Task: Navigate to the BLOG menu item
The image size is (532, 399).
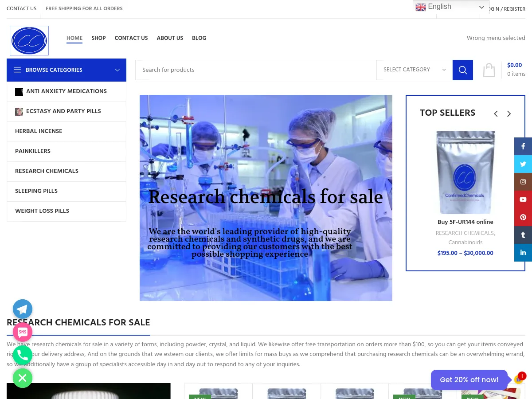Action: click(x=199, y=38)
